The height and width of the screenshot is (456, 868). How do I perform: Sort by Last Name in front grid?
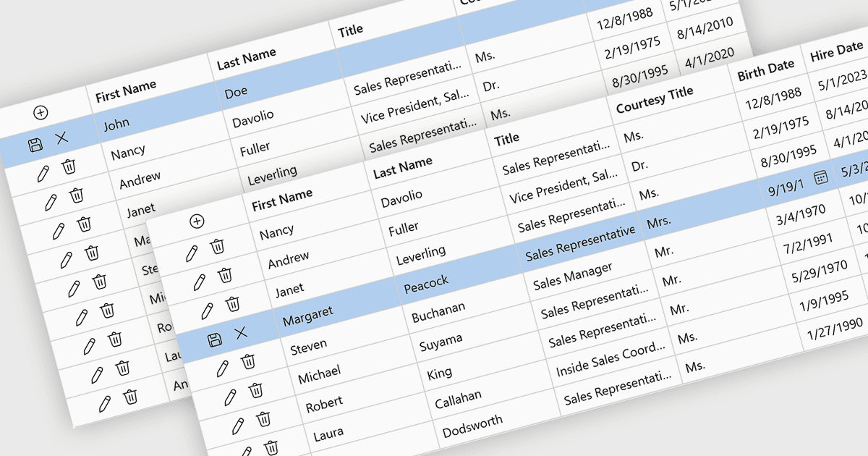click(x=403, y=167)
